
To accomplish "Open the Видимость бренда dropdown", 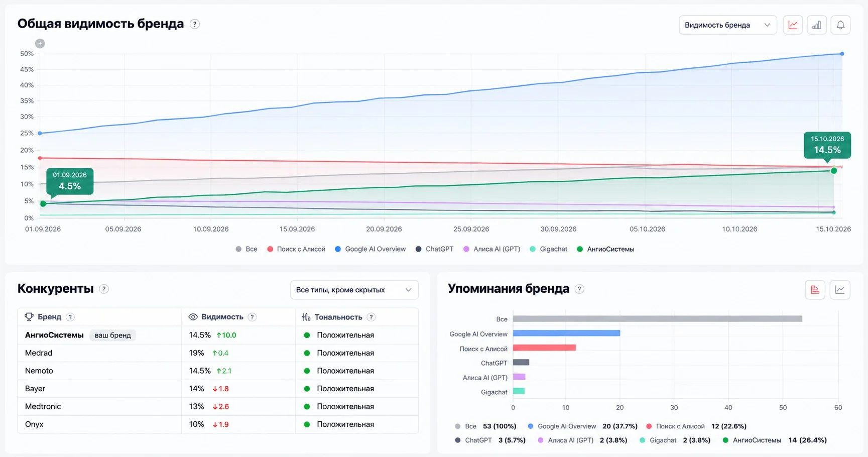I will tap(728, 25).
